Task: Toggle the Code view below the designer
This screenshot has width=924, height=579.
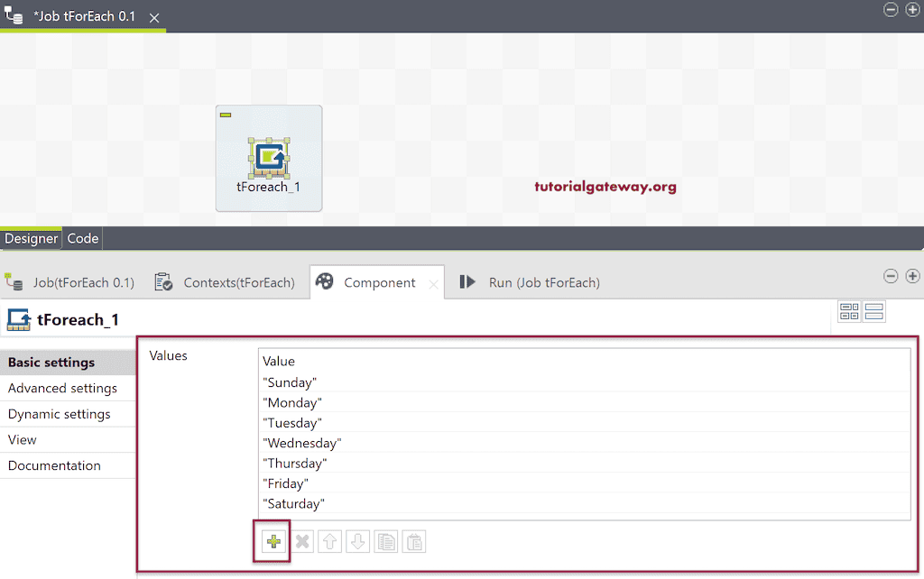Action: [82, 238]
